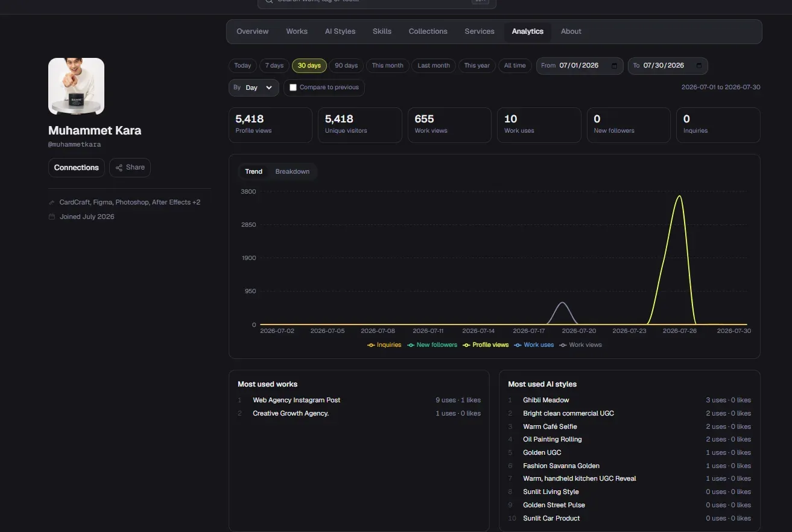Open the By Day grouping dropdown
Screen dimensions: 792x532
(x=254, y=87)
